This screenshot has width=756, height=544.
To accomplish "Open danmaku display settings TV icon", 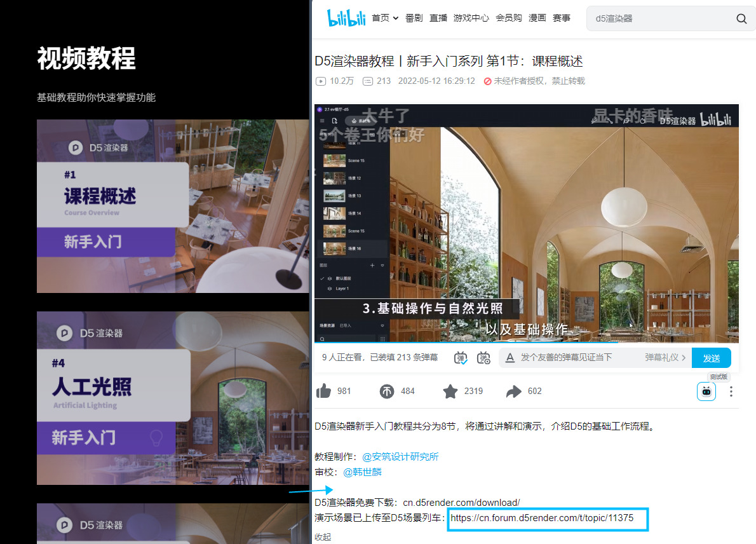I will pyautogui.click(x=483, y=358).
